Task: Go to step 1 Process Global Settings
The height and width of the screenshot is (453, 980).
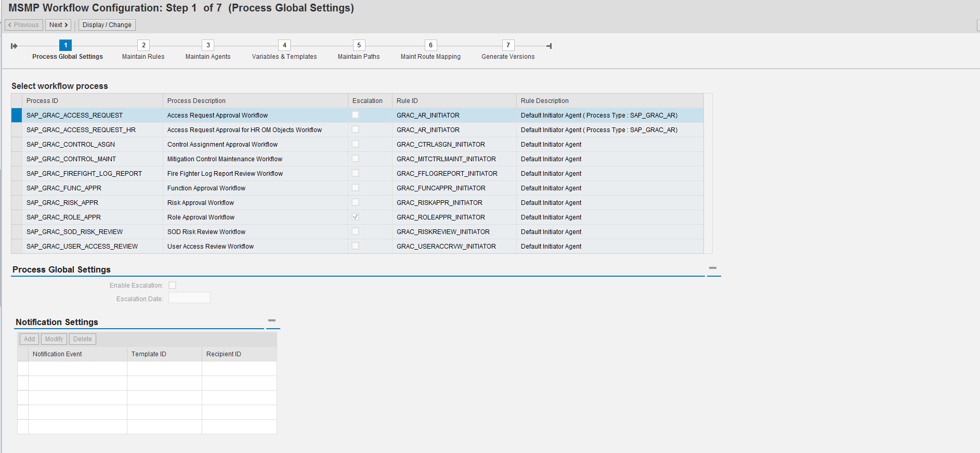Action: pyautogui.click(x=66, y=45)
